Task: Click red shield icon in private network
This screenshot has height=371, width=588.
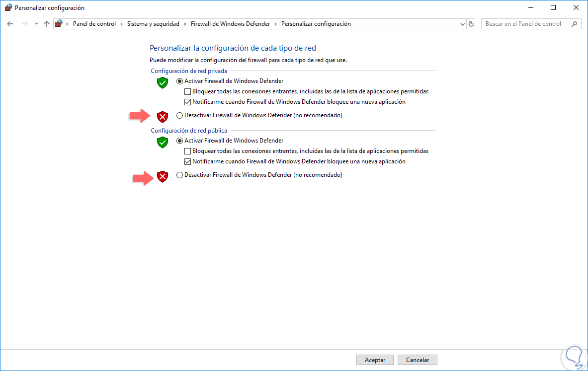Action: pyautogui.click(x=163, y=117)
